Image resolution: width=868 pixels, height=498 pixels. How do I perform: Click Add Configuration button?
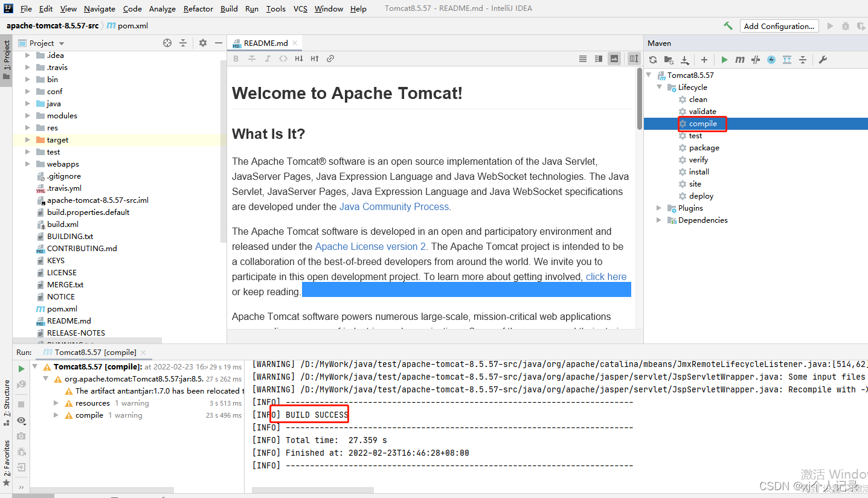tap(779, 26)
